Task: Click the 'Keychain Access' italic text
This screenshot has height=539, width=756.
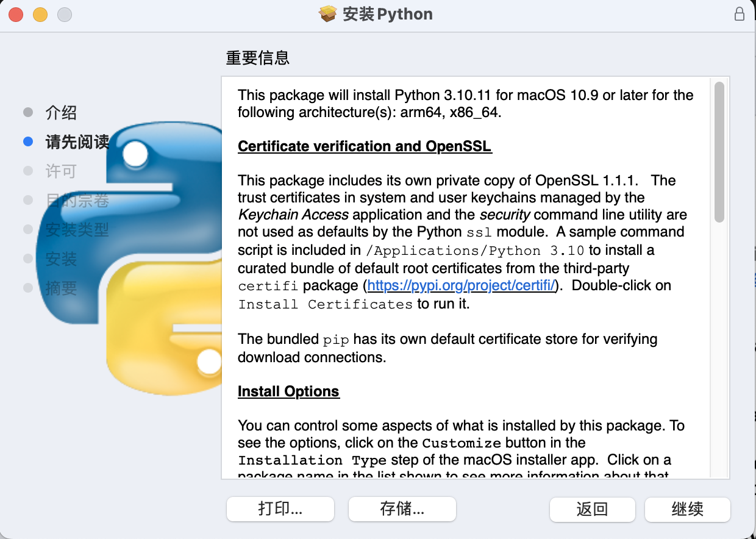Action: click(x=293, y=215)
